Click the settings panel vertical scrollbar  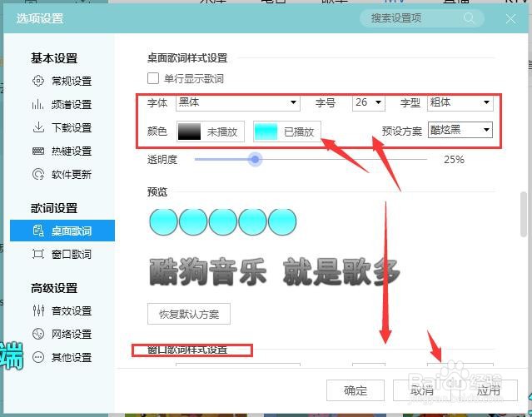tap(523, 215)
